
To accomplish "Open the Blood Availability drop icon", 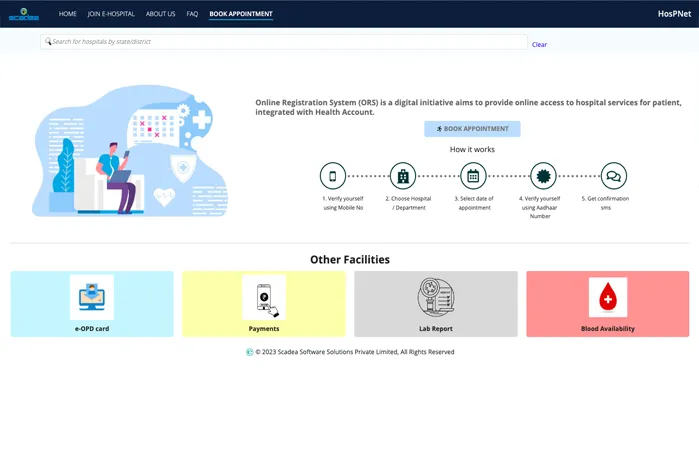I will (608, 297).
